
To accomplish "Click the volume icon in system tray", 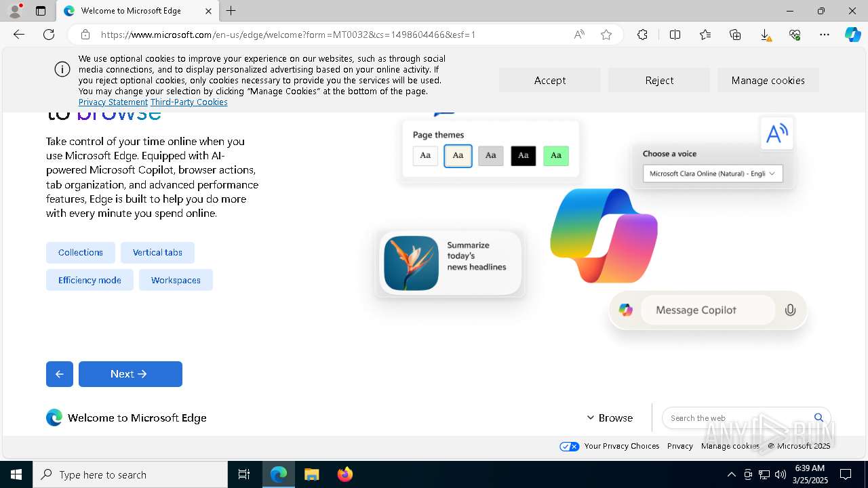I will [x=780, y=474].
